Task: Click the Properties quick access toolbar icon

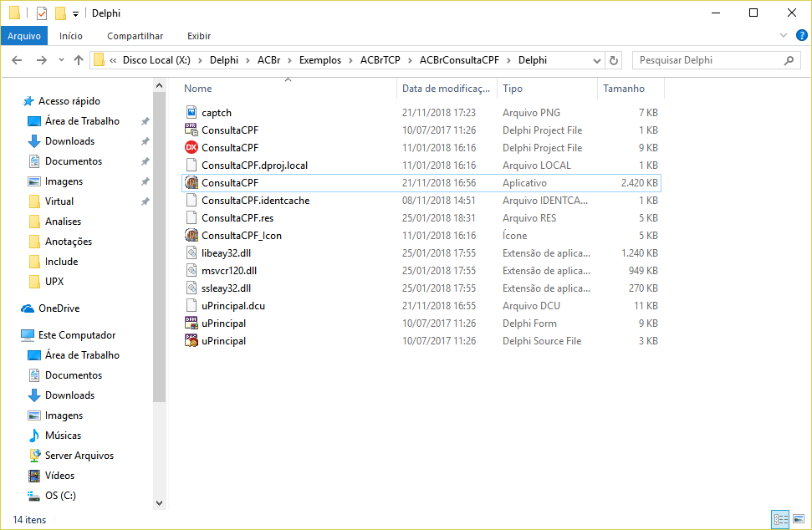Action: point(42,13)
